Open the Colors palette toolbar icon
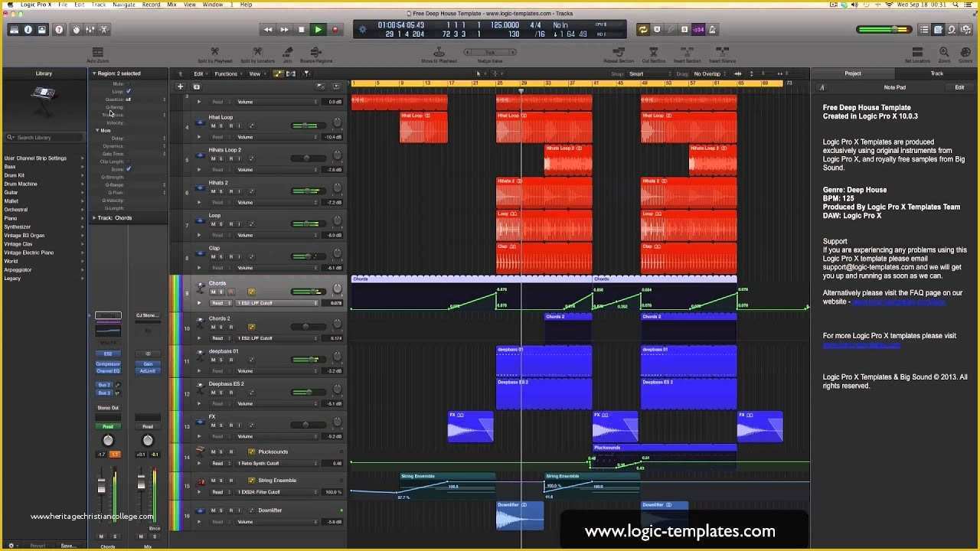The width and height of the screenshot is (980, 551). (966, 55)
